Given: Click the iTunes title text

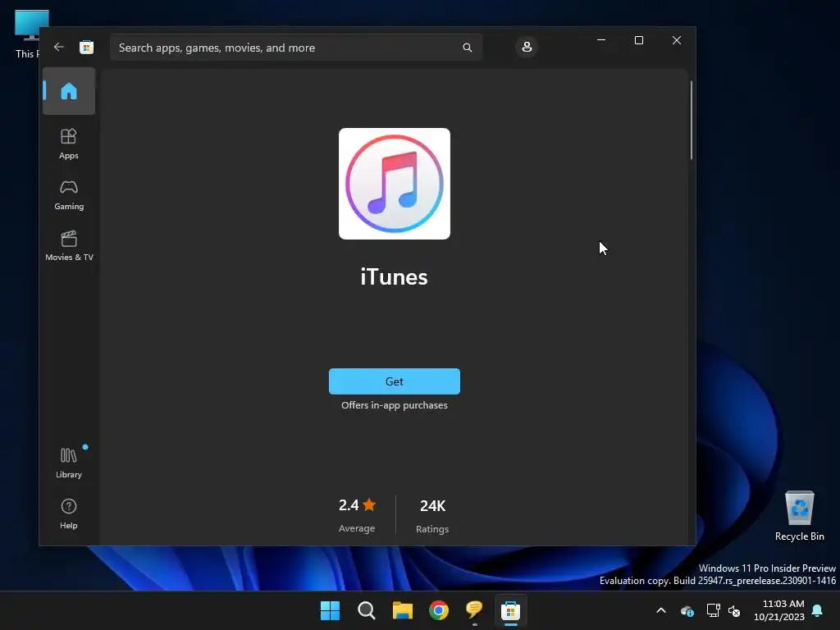Looking at the screenshot, I should (x=394, y=277).
